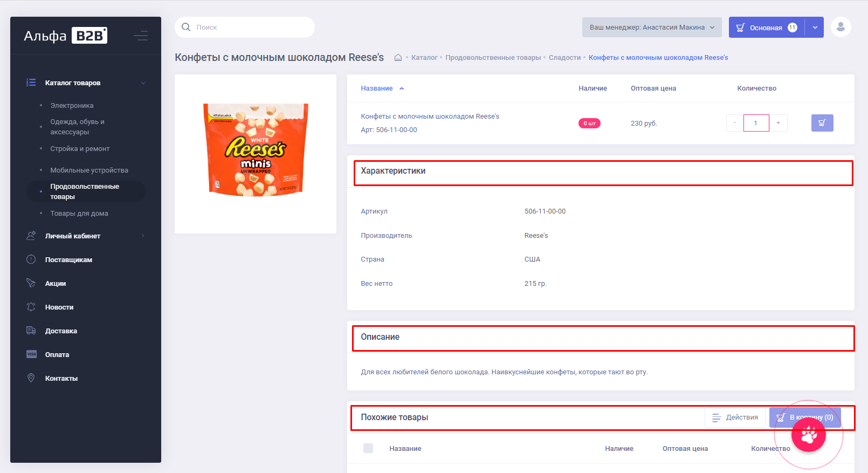This screenshot has width=868, height=473.
Task: Select Продовольственные товары in sidebar
Action: click(86, 191)
